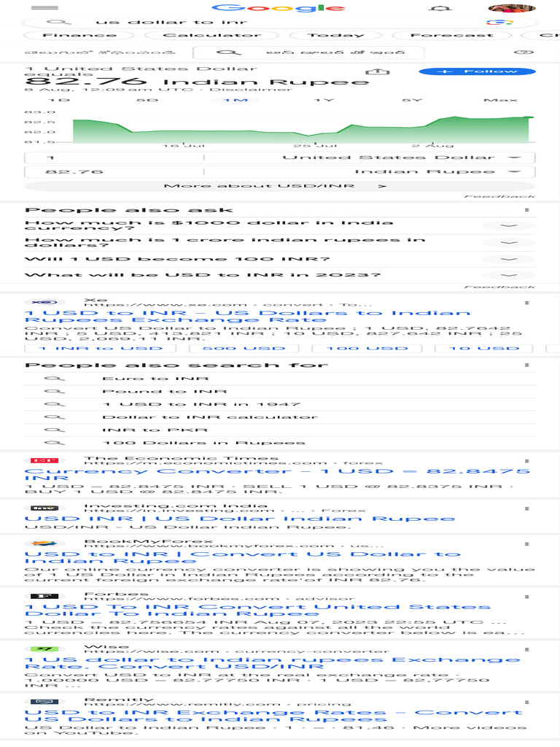Open Remitly 'USD to INR Exchange Rates' result
The height and width of the screenshot is (747, 560).
pyautogui.click(x=274, y=716)
